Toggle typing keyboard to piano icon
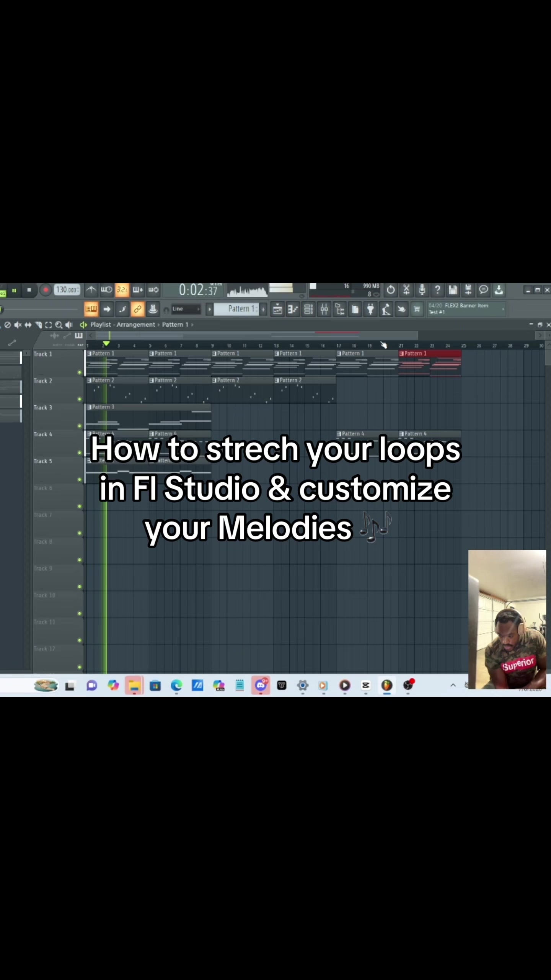551x980 pixels. pos(91,309)
